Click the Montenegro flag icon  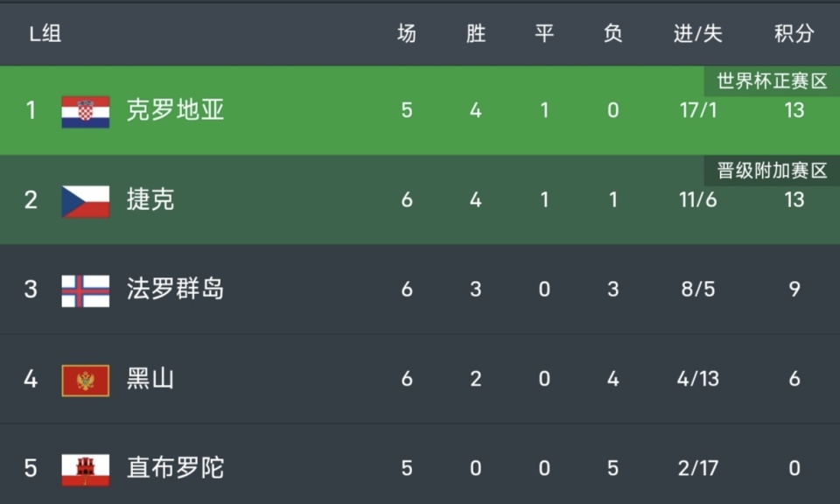(x=86, y=380)
